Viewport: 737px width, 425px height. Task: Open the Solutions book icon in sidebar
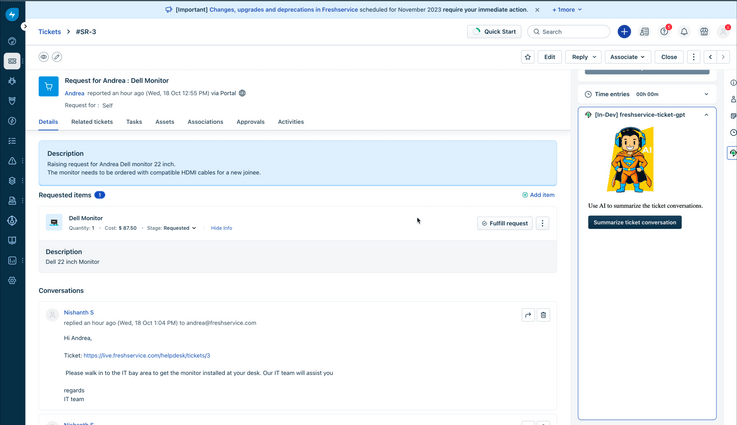(x=12, y=240)
